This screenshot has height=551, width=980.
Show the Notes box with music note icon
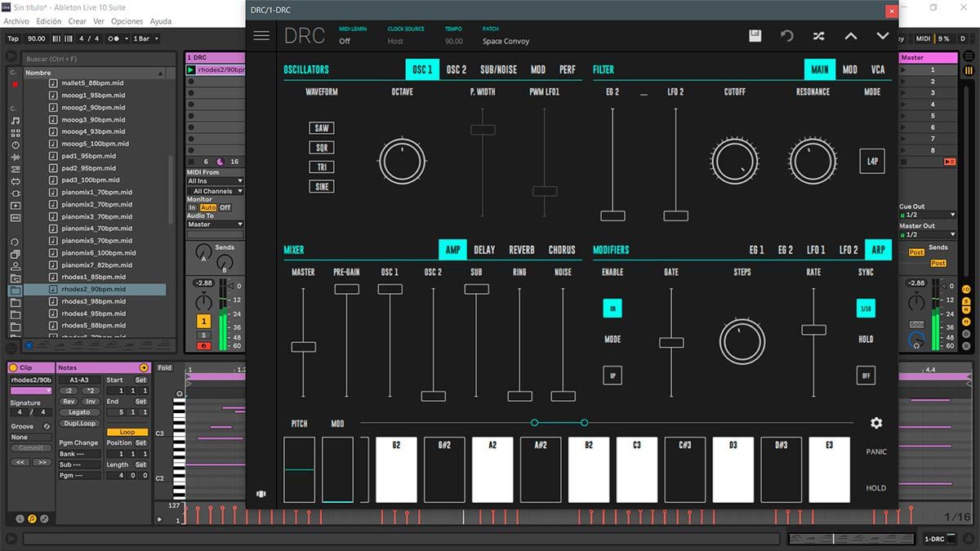tap(32, 518)
